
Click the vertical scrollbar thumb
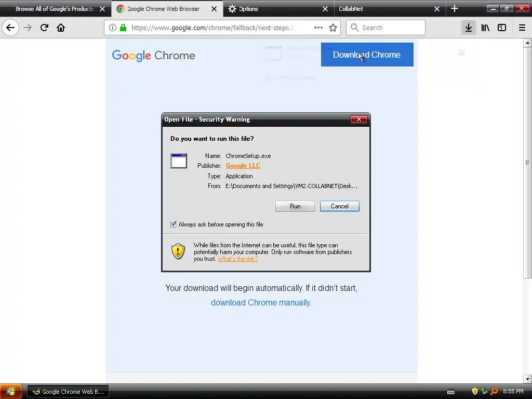[527, 163]
